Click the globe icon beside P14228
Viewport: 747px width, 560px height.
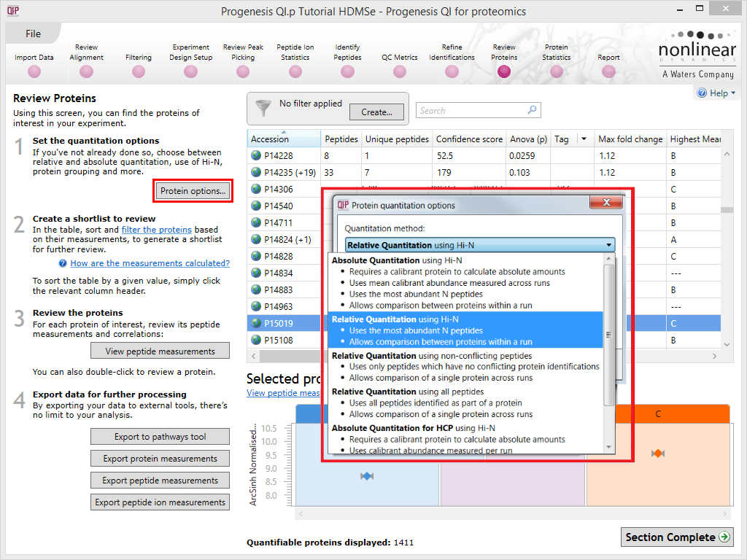coord(256,155)
